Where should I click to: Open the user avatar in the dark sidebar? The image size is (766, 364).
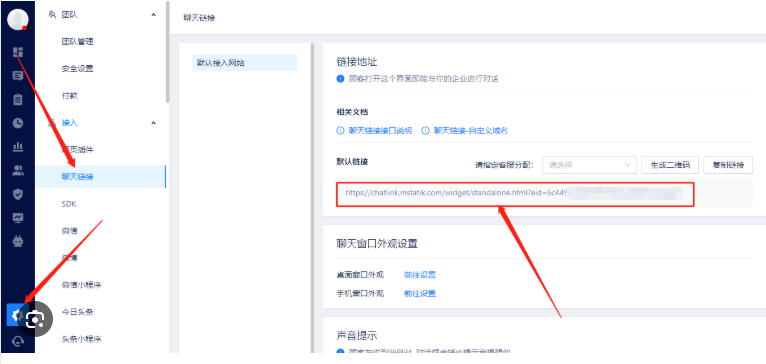[x=18, y=19]
